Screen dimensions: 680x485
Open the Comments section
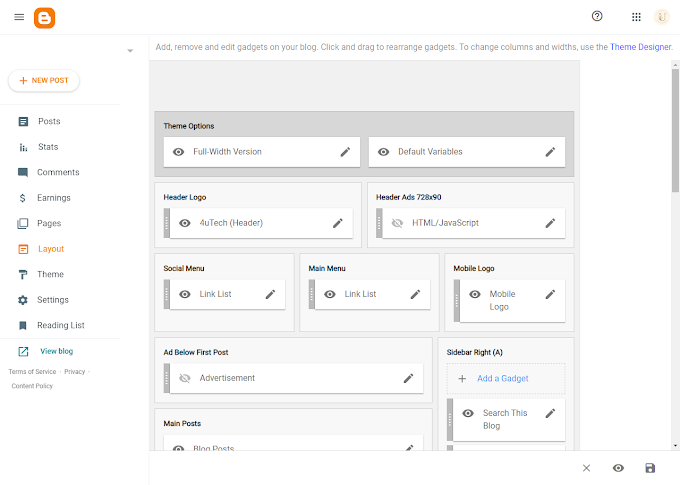point(58,172)
